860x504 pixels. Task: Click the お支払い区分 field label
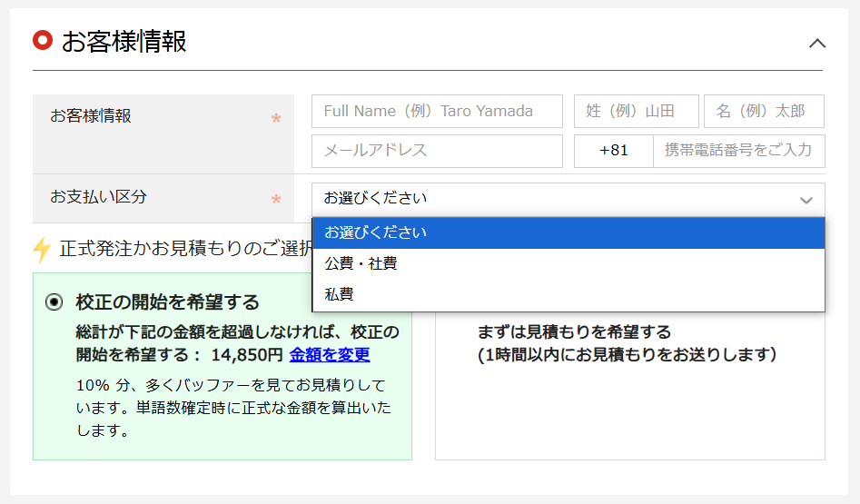[99, 197]
